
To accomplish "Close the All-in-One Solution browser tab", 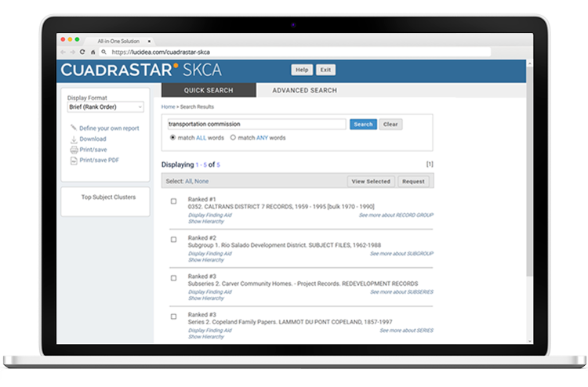I will click(x=149, y=40).
